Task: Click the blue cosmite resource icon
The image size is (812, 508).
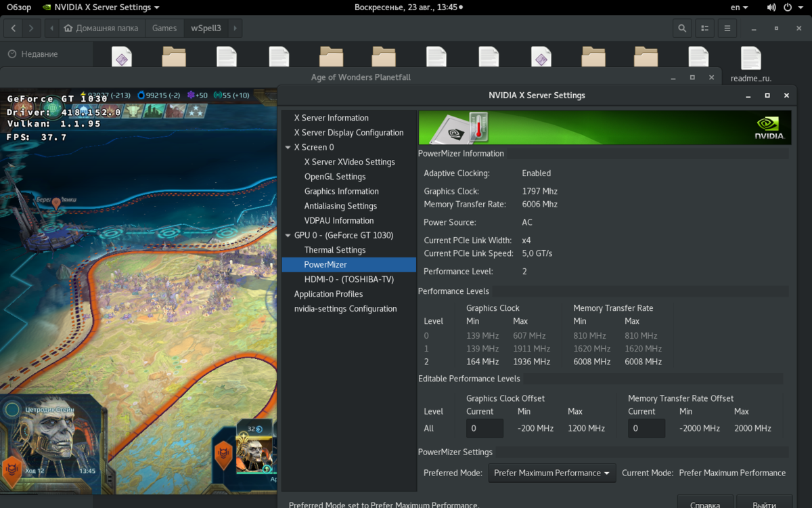Action: pyautogui.click(x=141, y=95)
